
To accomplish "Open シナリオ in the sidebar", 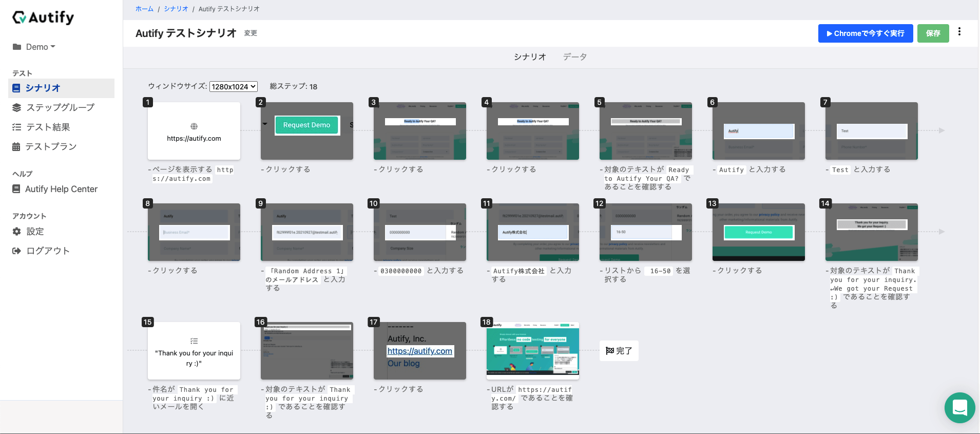I will 61,88.
